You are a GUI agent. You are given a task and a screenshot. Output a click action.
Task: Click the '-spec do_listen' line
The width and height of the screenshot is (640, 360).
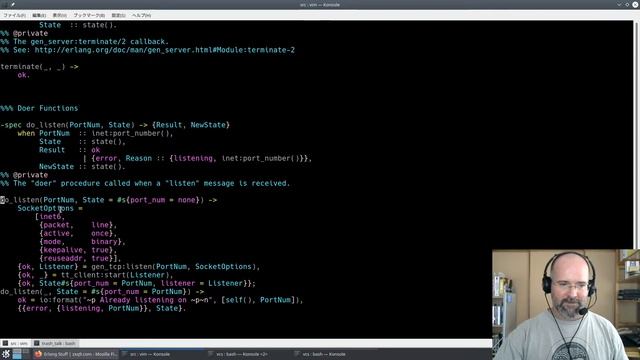(x=115, y=125)
